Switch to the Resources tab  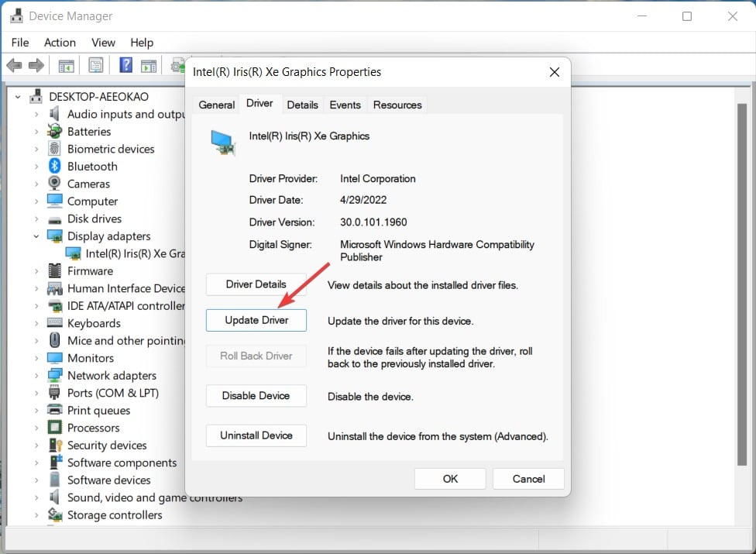(397, 105)
